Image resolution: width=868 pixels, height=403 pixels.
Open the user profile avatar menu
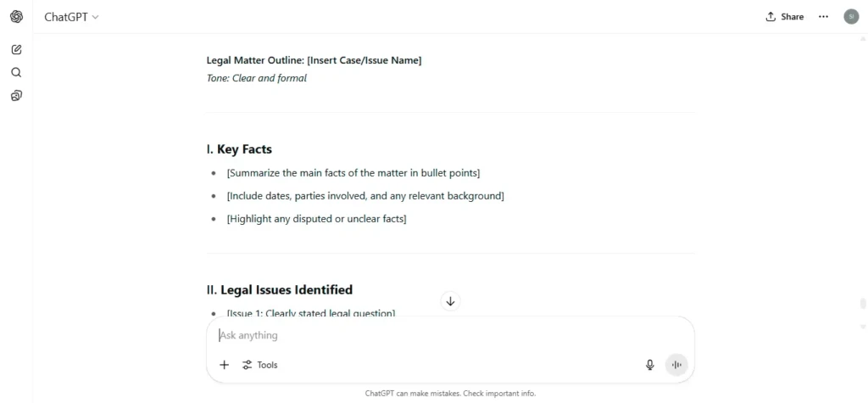[851, 17]
